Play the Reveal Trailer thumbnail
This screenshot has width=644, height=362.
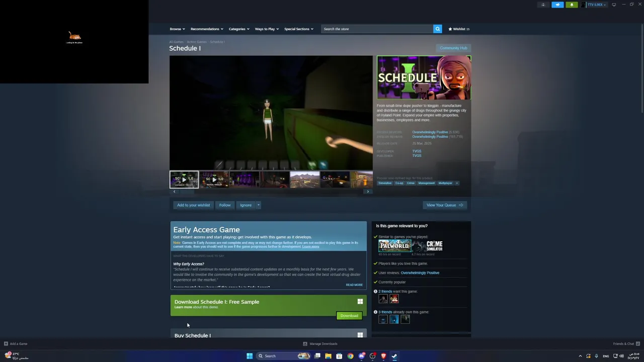coord(214,179)
